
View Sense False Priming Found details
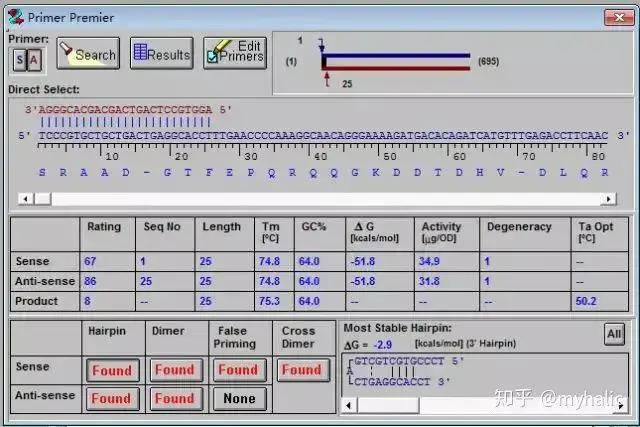tap(238, 370)
